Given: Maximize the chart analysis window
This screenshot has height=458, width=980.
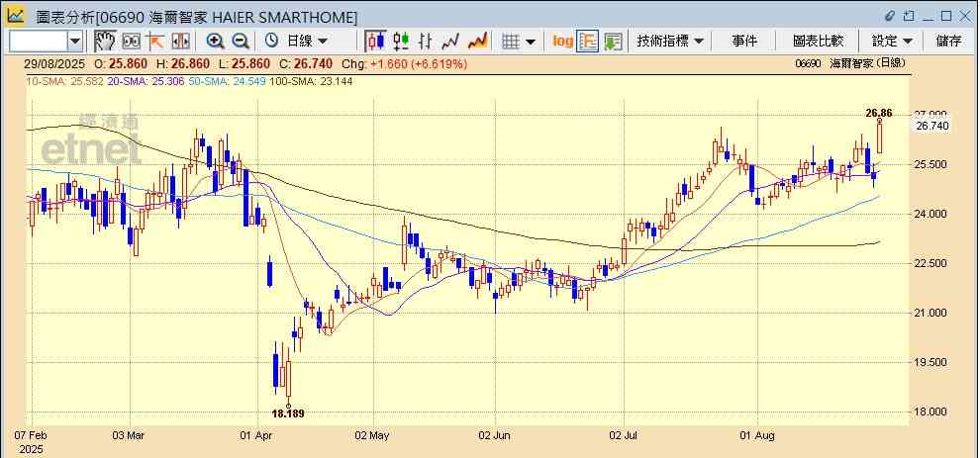Looking at the screenshot, I should (946, 16).
